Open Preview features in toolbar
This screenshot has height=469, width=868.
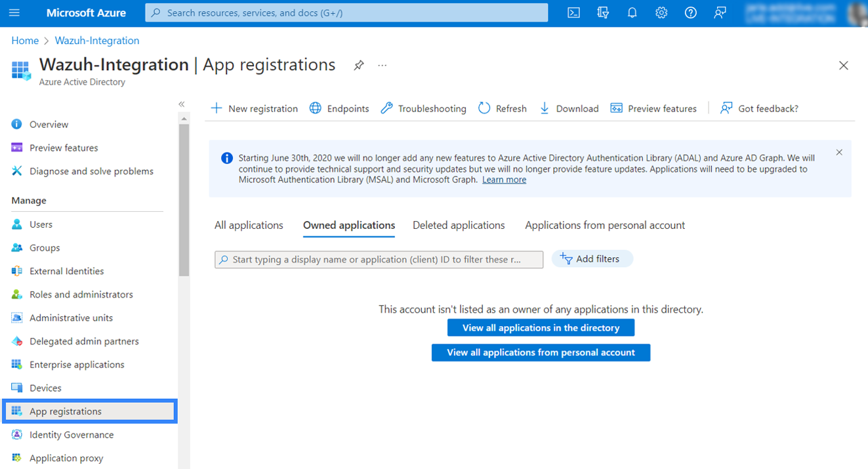click(x=653, y=108)
